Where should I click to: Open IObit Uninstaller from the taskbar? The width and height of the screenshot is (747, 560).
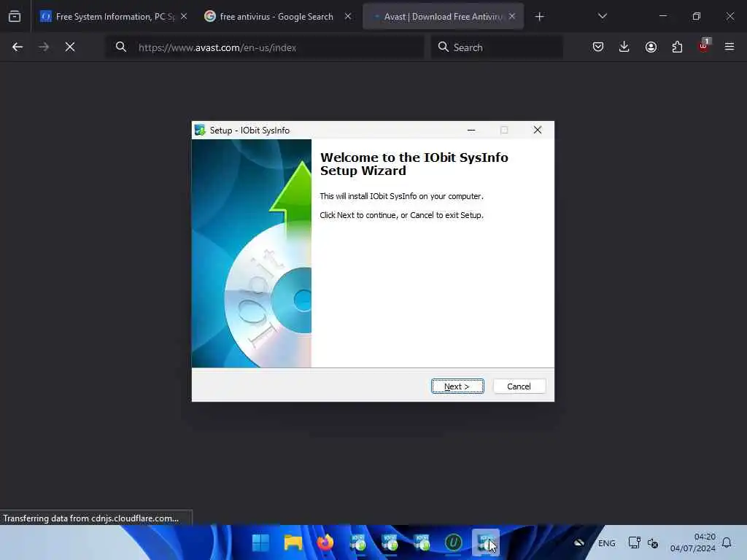tap(454, 542)
